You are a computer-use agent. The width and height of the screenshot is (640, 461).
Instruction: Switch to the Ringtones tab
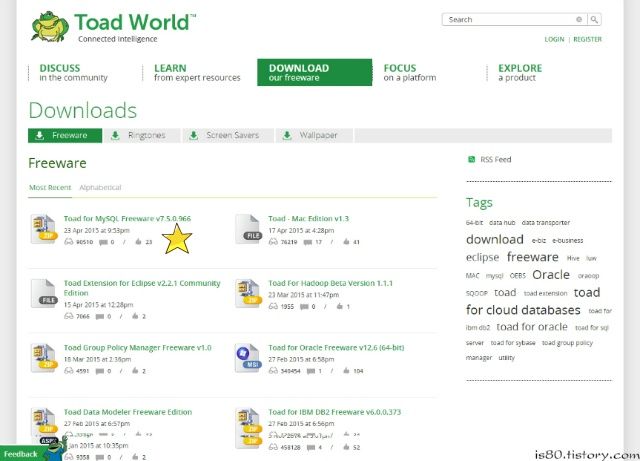pos(142,135)
